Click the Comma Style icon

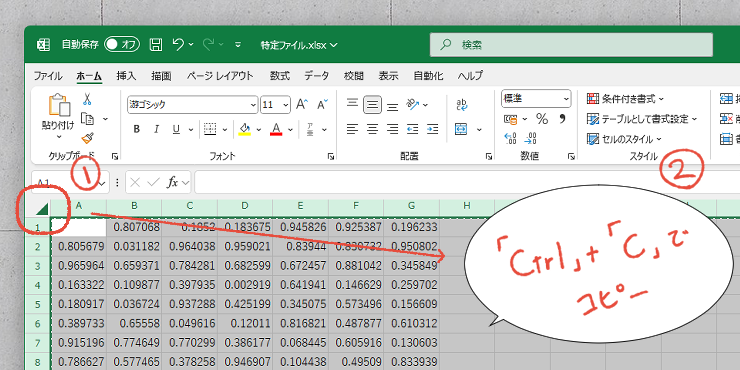coord(562,119)
